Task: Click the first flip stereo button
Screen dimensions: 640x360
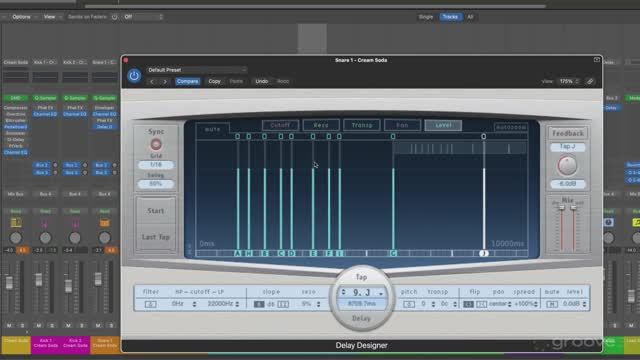Action: pyautogui.click(x=469, y=304)
